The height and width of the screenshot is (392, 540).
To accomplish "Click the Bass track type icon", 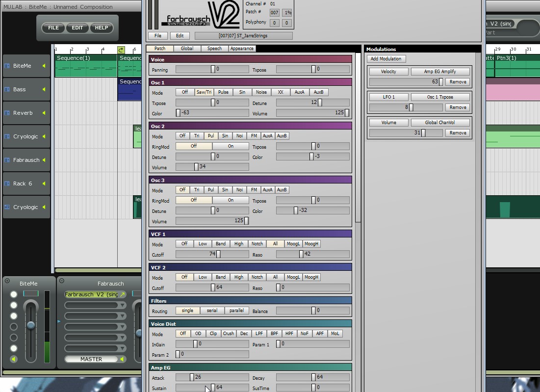I will (x=6, y=89).
